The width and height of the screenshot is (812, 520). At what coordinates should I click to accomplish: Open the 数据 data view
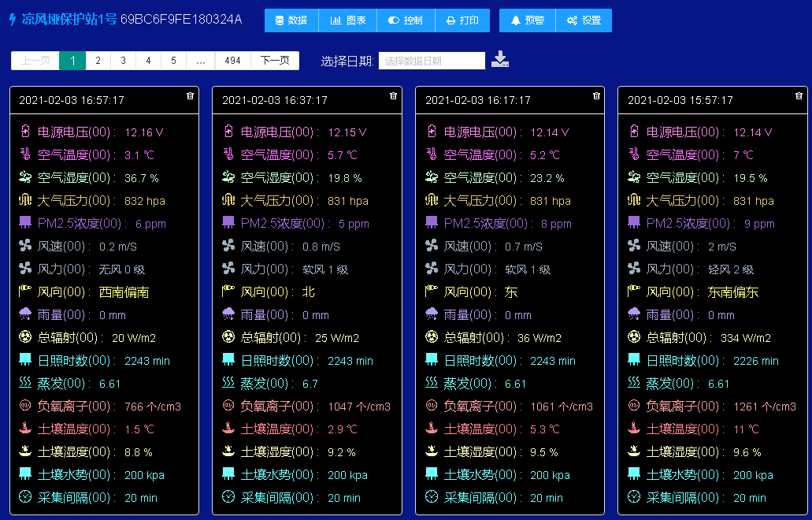click(x=291, y=20)
